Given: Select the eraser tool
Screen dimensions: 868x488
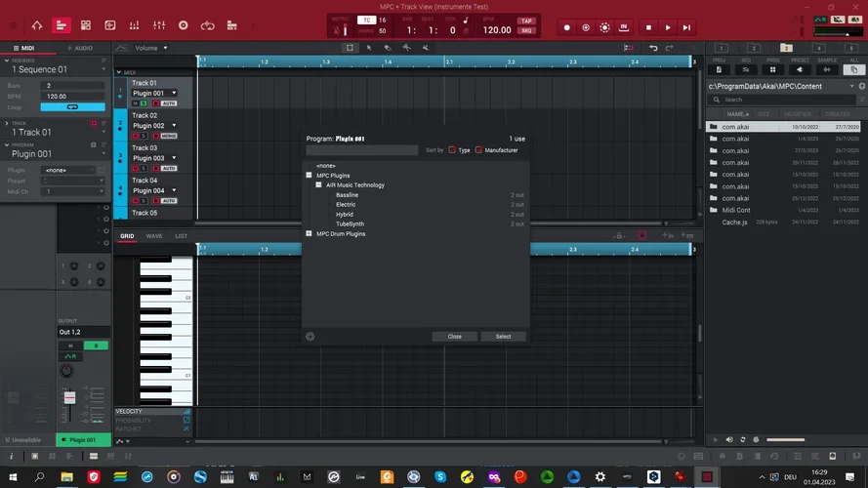Looking at the screenshot, I should click(x=388, y=48).
